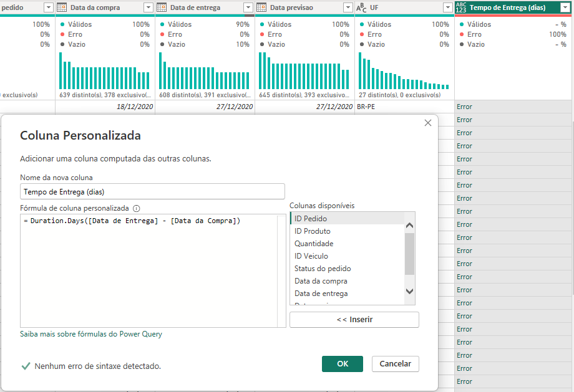574x392 pixels.
Task: Click the first Error cell in Tempo de Entrega
Action: coord(513,107)
